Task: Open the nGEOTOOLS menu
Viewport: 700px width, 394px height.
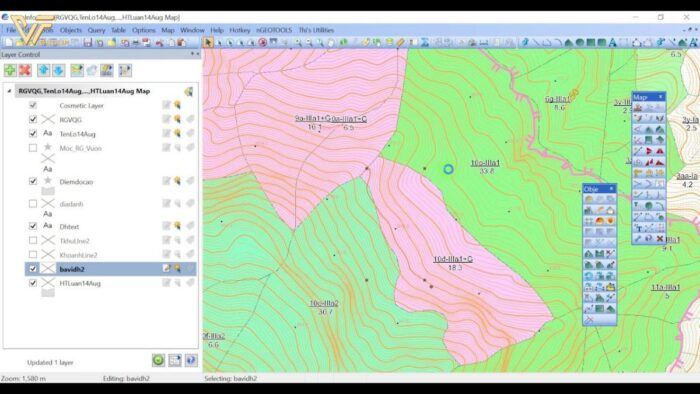Action: (274, 30)
